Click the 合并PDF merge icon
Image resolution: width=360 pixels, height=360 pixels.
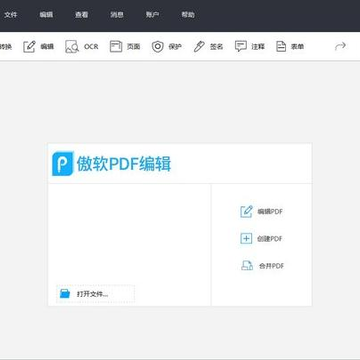pyautogui.click(x=247, y=265)
